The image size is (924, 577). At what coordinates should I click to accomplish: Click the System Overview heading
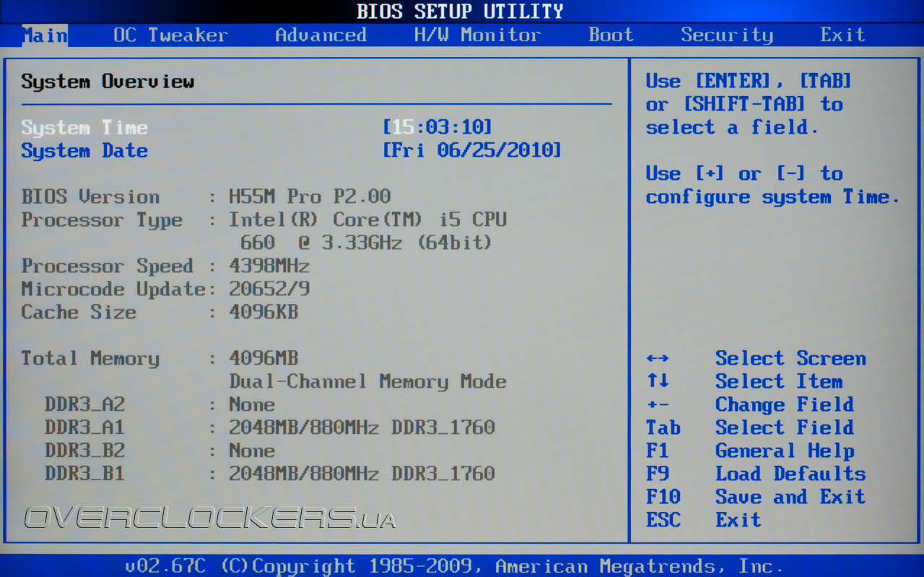pyautogui.click(x=108, y=82)
